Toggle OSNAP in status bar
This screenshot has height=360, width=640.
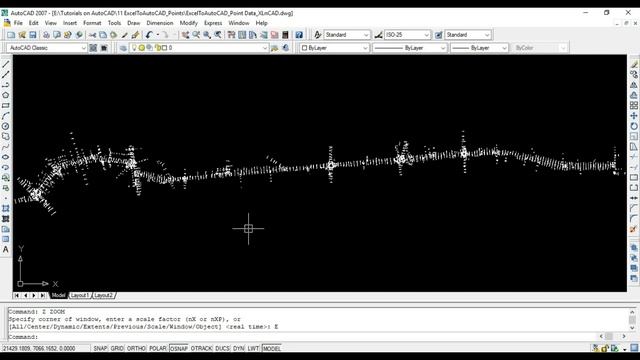click(178, 348)
